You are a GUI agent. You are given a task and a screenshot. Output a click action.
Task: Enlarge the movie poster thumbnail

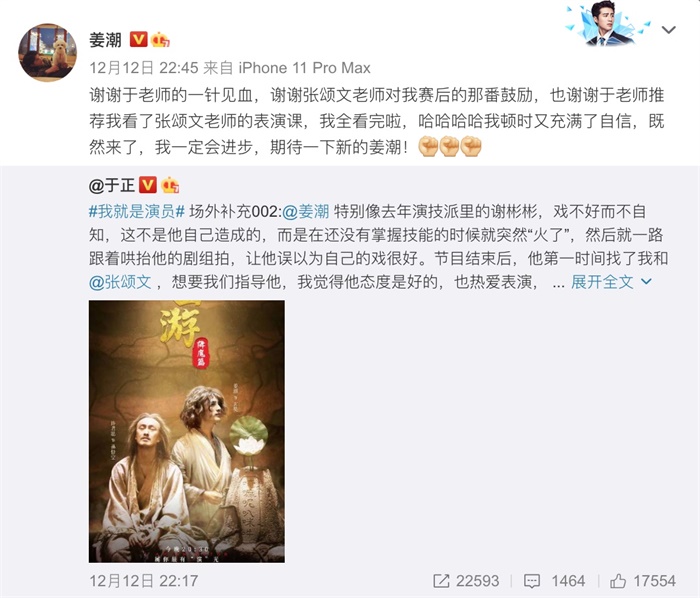187,431
